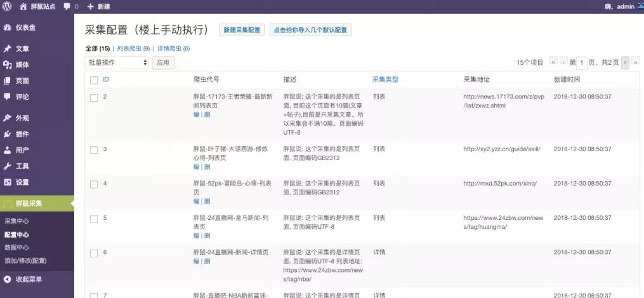The image size is (644, 298).
Task: Collapse menu with 收起菜单 arrow icon
Action: point(7,280)
